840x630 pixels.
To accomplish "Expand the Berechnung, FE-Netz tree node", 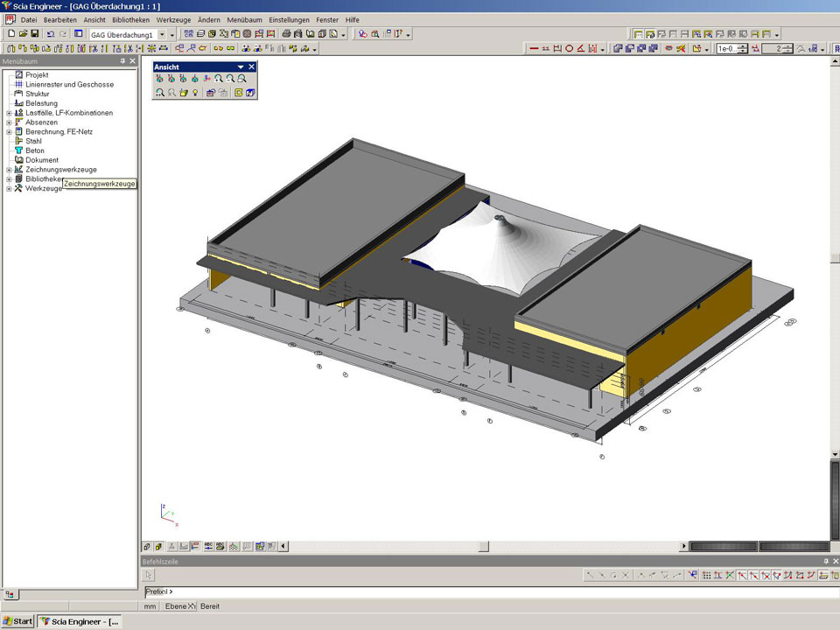I will tap(9, 132).
